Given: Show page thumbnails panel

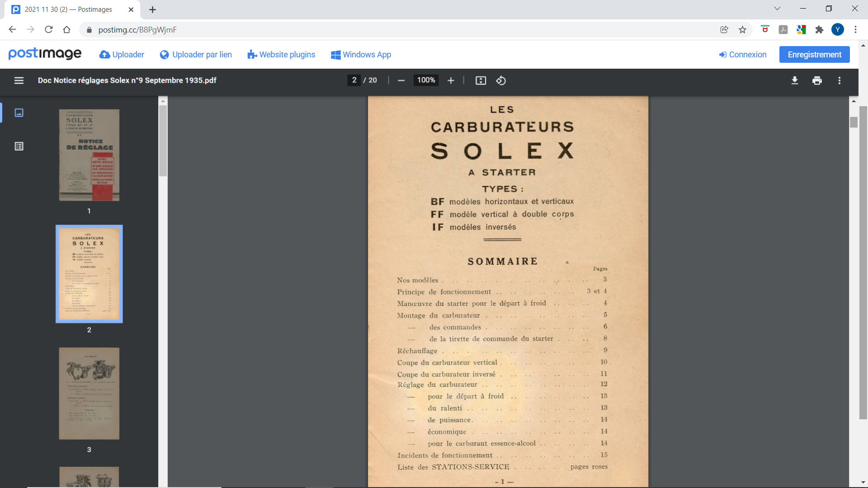Looking at the screenshot, I should (x=19, y=113).
